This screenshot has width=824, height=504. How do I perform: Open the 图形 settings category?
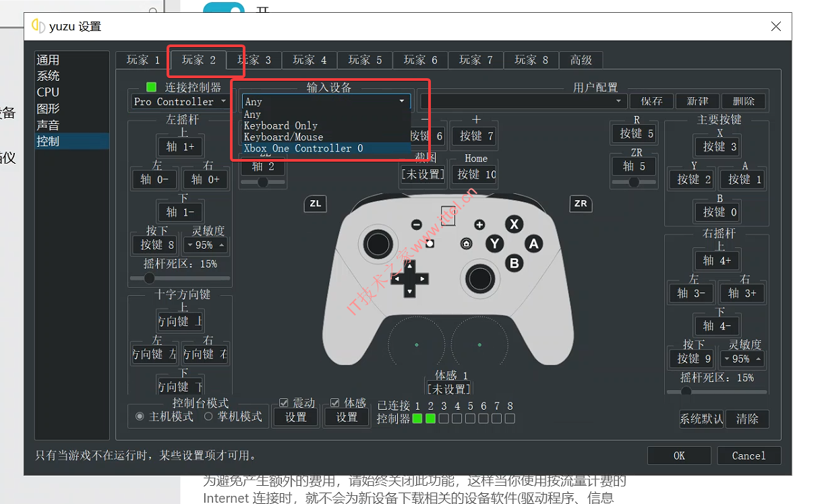click(71, 108)
